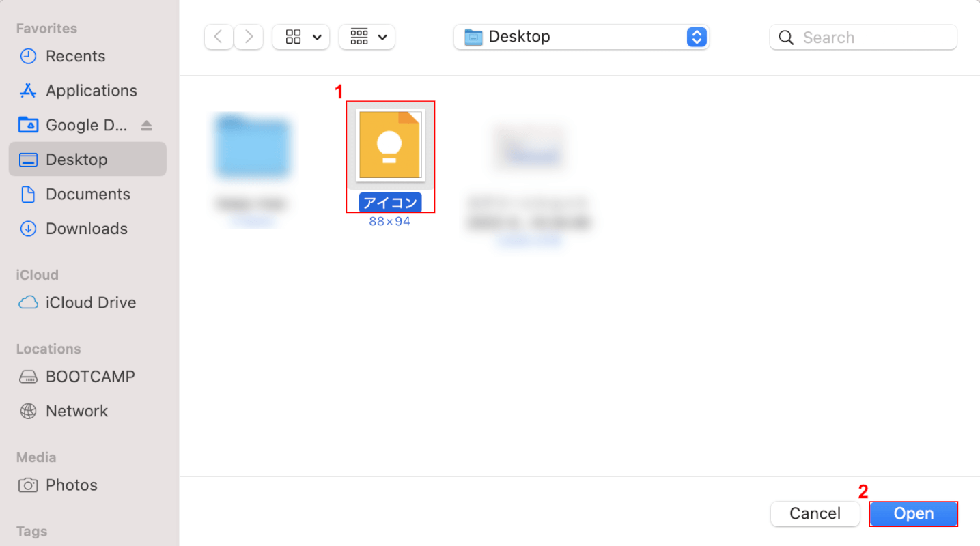The height and width of the screenshot is (546, 980).
Task: Open the grid view options chevron
Action: [317, 37]
